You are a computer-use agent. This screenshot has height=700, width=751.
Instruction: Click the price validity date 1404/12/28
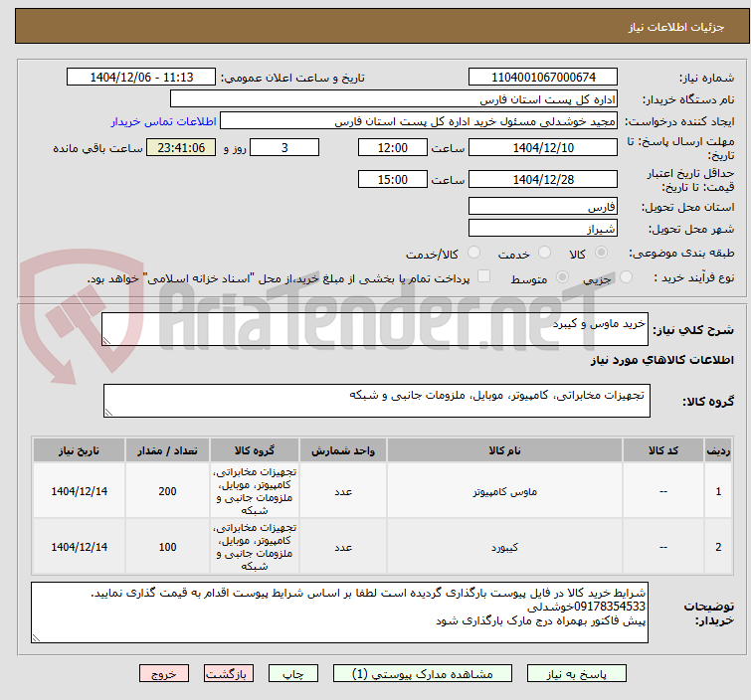[543, 180]
